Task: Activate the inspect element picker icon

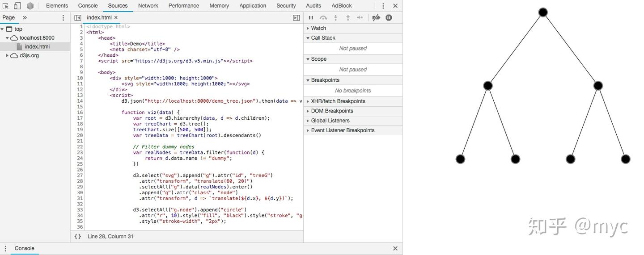Action: click(x=5, y=6)
